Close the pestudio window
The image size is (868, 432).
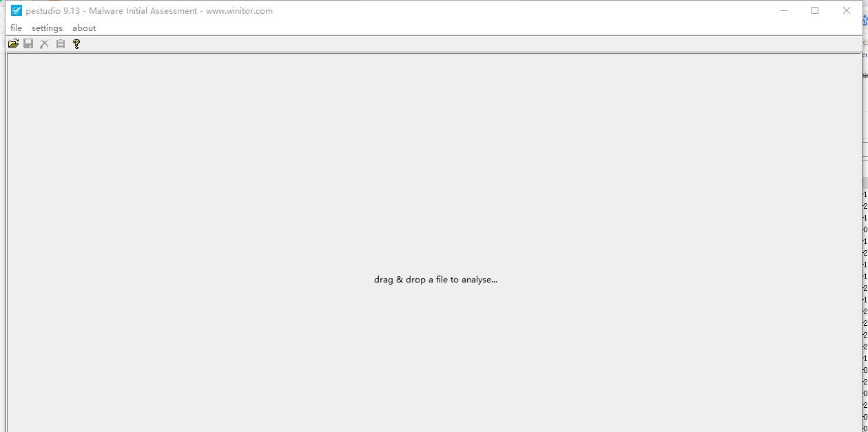847,10
